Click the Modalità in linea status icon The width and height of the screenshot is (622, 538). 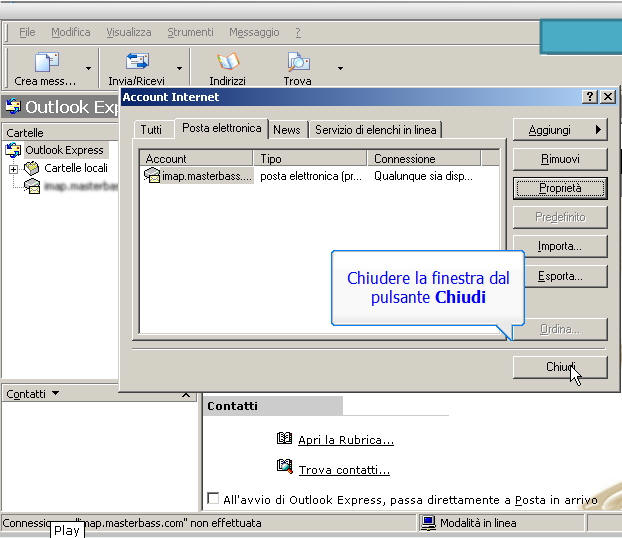428,523
